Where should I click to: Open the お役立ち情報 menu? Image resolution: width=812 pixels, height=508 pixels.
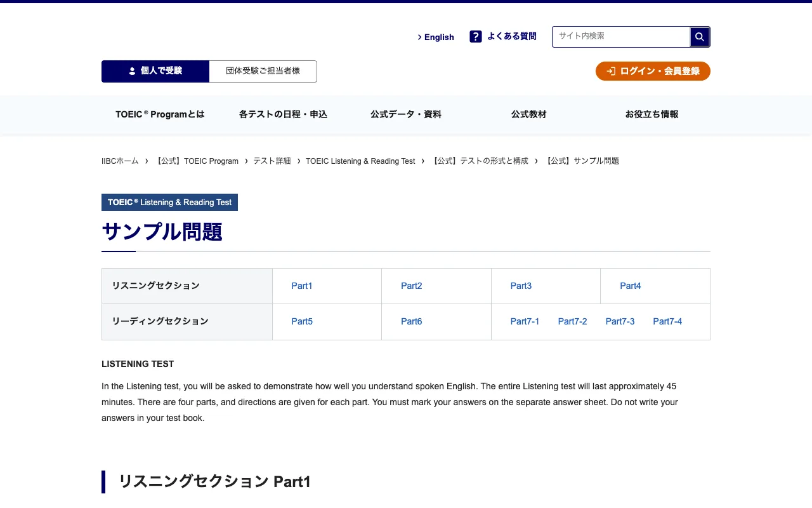point(652,114)
